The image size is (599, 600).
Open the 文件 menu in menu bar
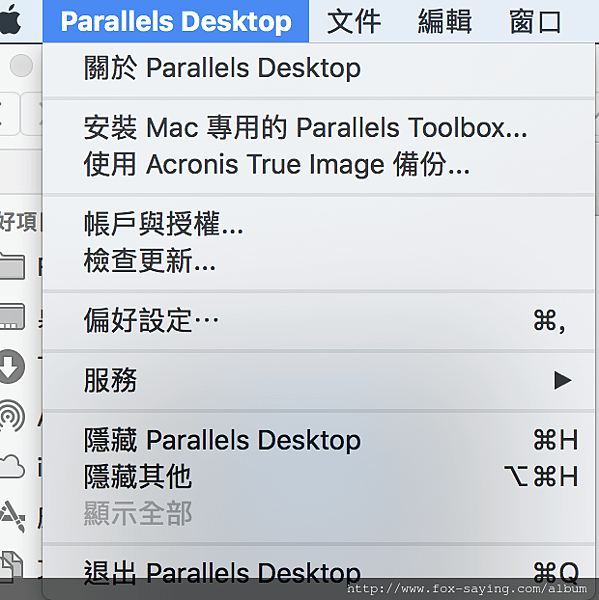point(354,21)
